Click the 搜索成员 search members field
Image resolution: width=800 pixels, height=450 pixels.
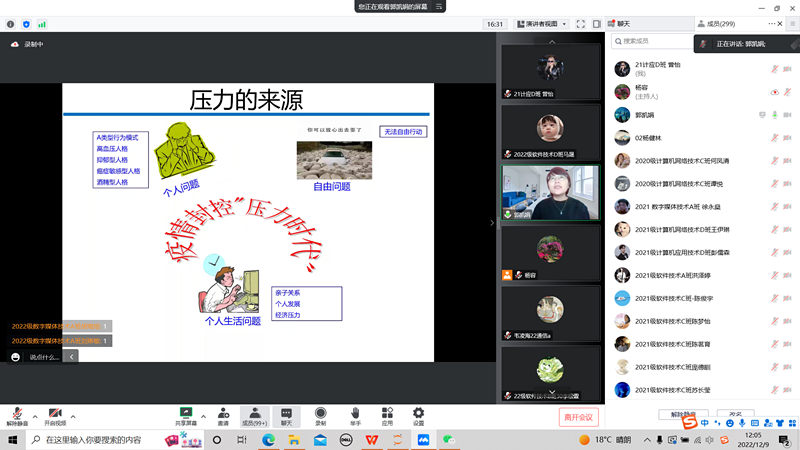click(650, 41)
